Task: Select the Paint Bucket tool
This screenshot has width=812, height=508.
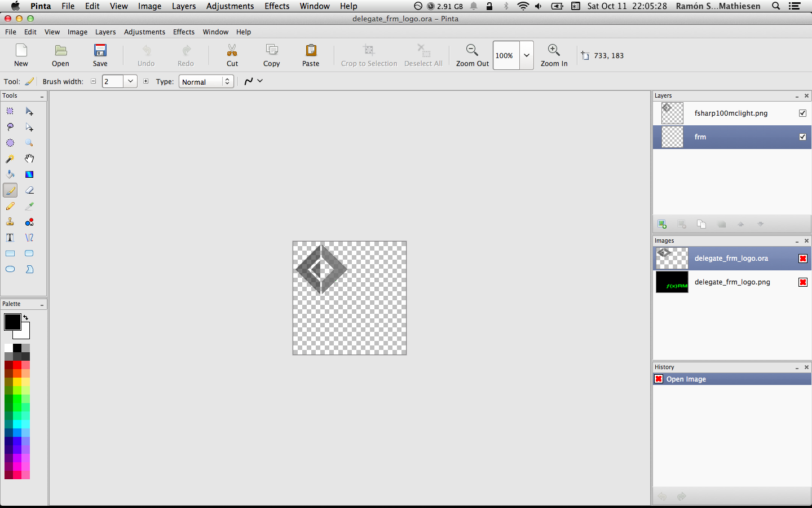Action: [10, 174]
